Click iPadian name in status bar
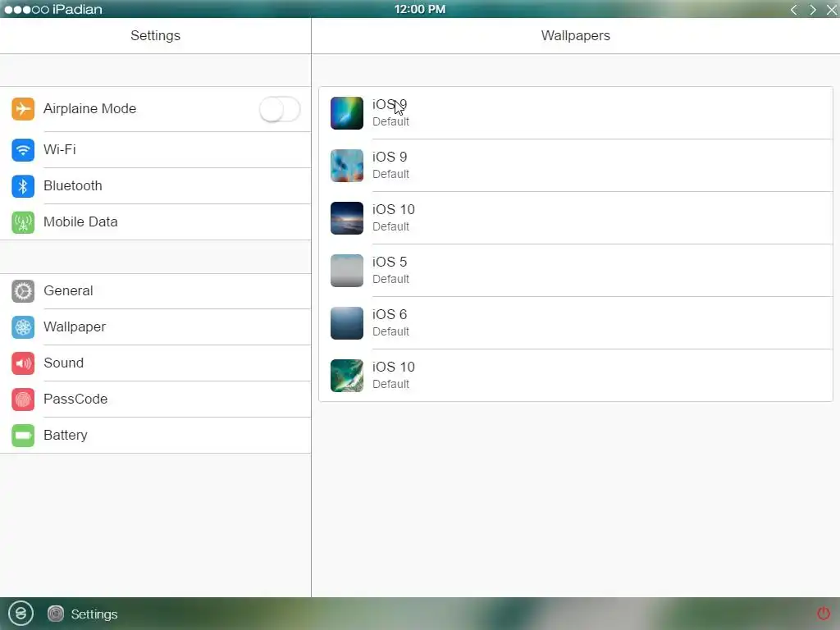 (x=77, y=9)
